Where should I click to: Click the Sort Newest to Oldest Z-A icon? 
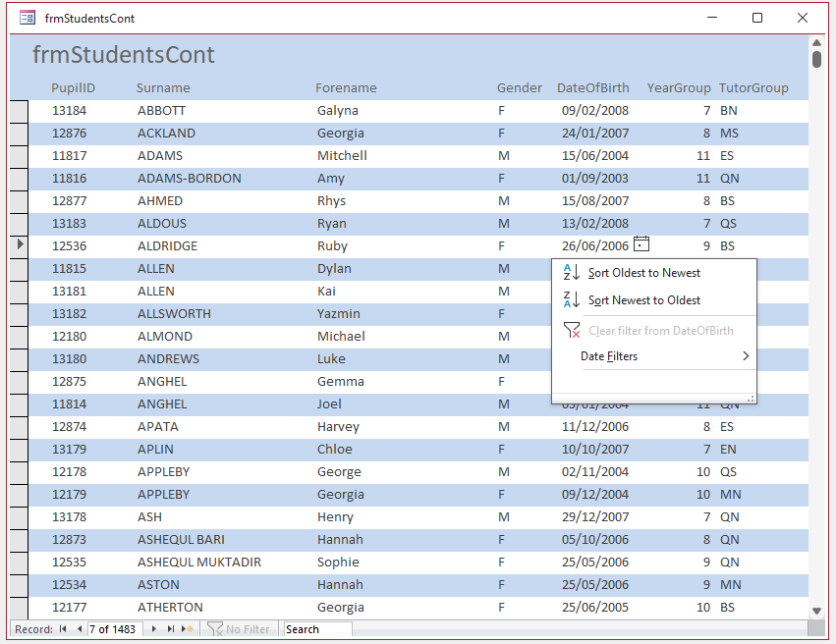coord(572,299)
